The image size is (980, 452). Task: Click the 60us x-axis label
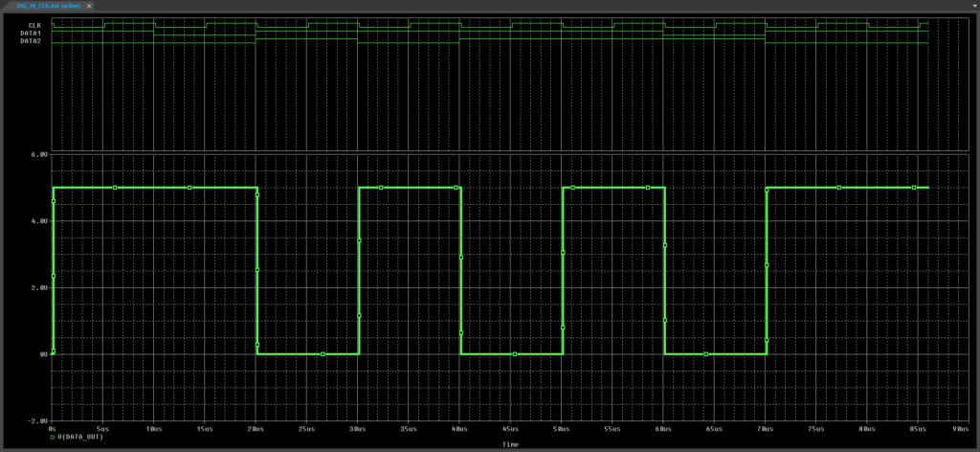[663, 429]
